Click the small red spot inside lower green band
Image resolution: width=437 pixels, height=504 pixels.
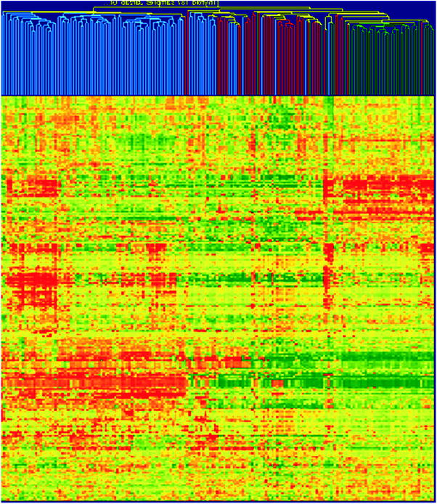click(276, 382)
